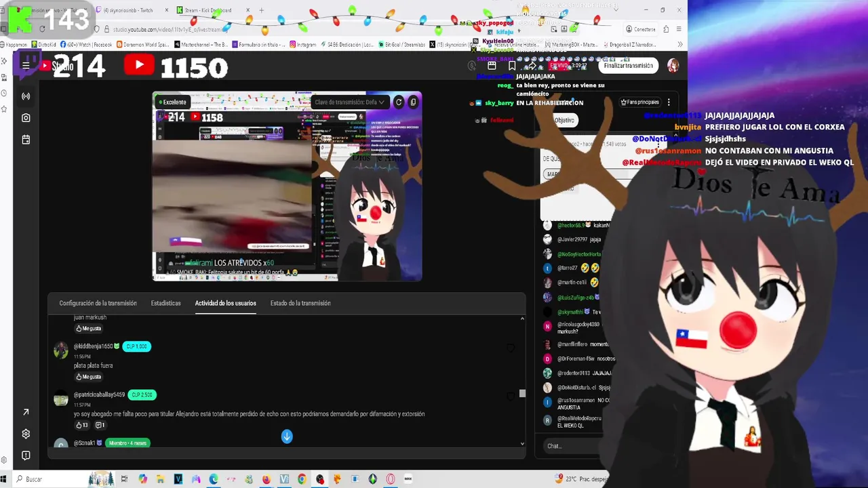Screen dimensions: 868x488
Task: Open Task View on the taskbar
Action: tap(124, 479)
